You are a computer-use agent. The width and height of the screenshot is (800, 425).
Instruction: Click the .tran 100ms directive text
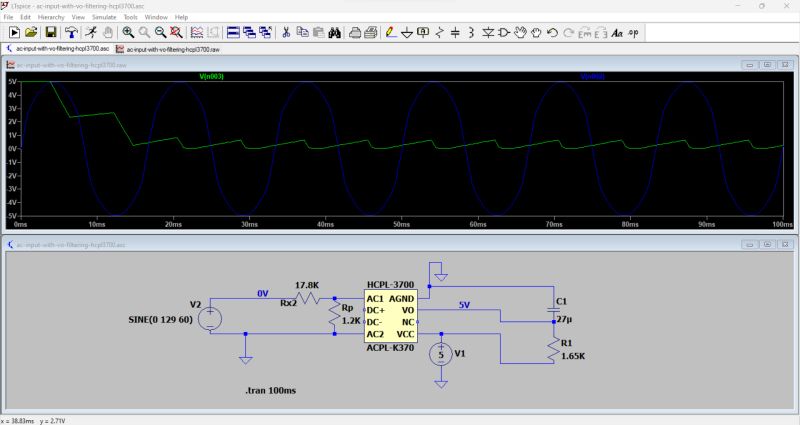coord(270,390)
